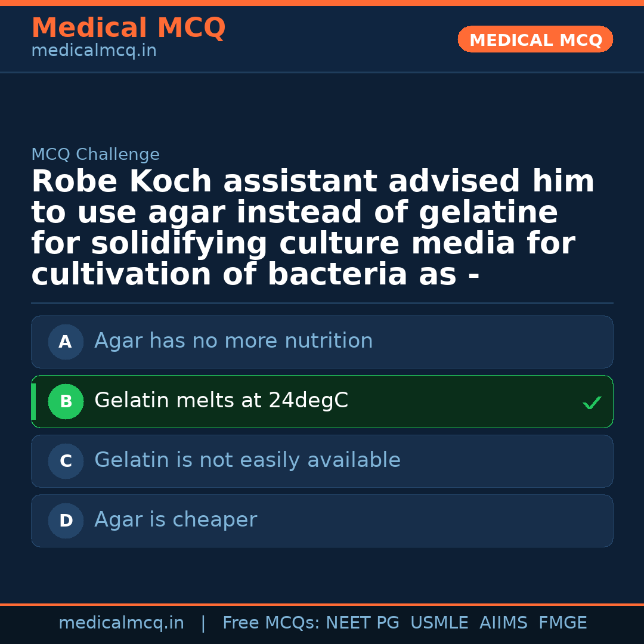The image size is (644, 644).
Task: Click the Medical MCQ header title
Action: tap(128, 28)
